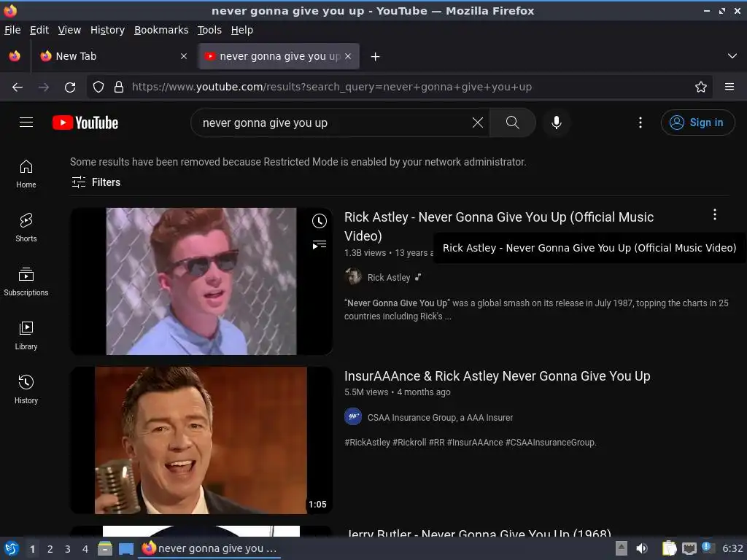Open History in the YouTube sidebar

point(26,389)
